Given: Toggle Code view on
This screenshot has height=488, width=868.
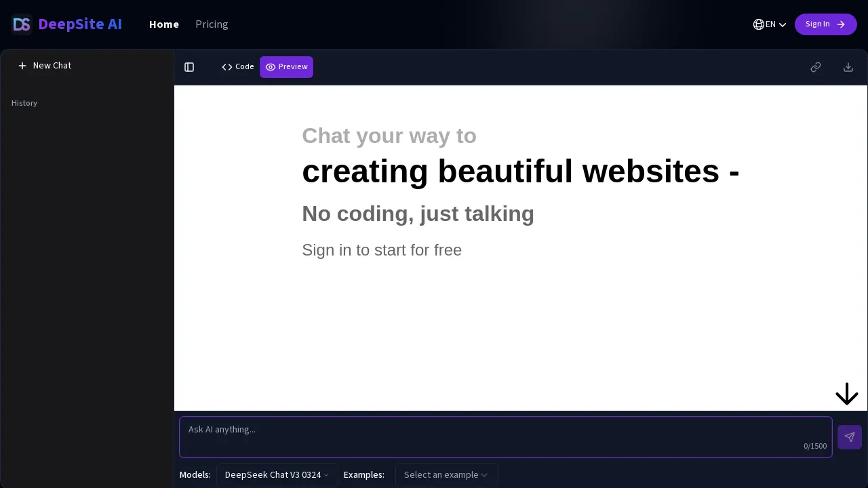Looking at the screenshot, I should coord(238,67).
